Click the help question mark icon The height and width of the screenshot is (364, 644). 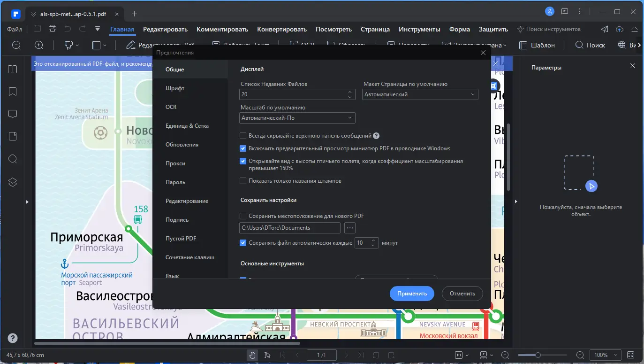coord(13,338)
